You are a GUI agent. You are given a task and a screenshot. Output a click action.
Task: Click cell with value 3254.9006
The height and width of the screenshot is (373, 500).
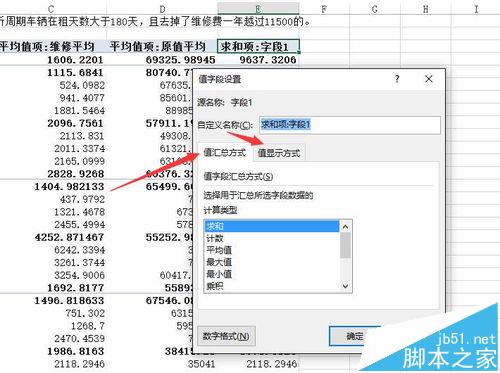tap(53, 275)
